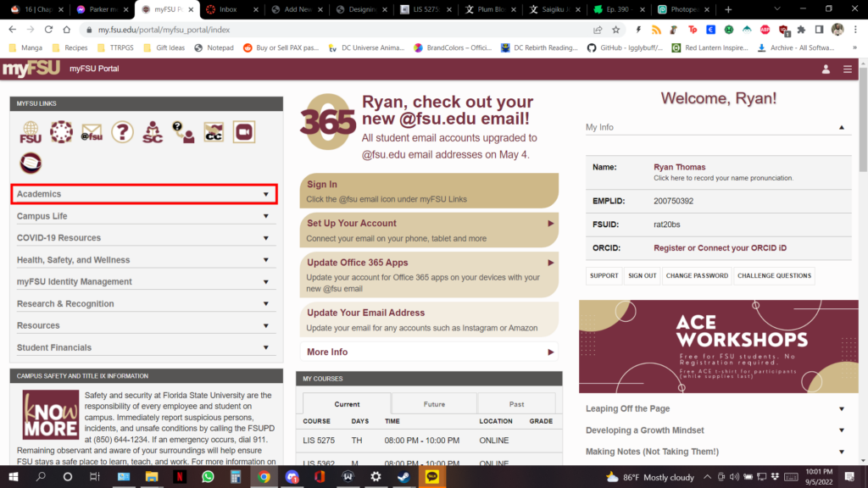Screen dimensions: 868x488
Task: Open a new browser tab
Action: click(x=728, y=9)
